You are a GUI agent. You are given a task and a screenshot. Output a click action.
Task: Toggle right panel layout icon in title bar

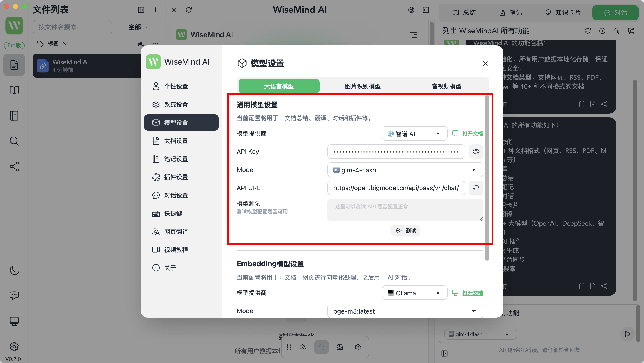click(426, 10)
